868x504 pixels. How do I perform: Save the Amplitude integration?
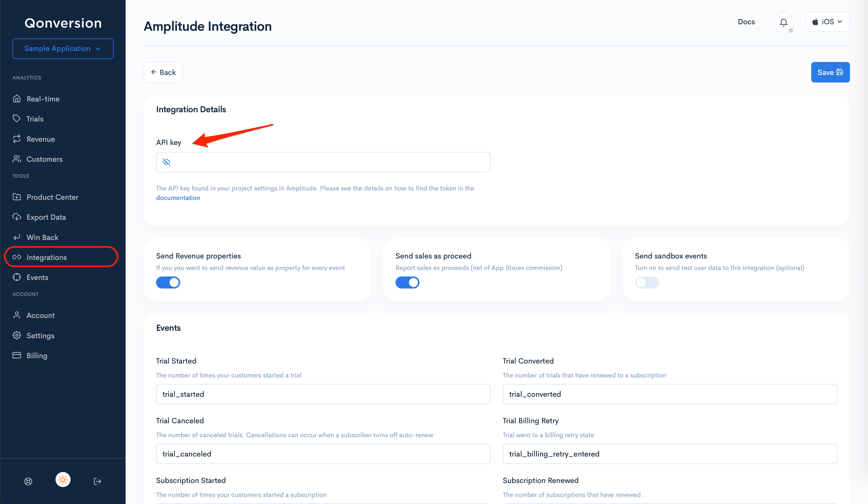tap(830, 72)
